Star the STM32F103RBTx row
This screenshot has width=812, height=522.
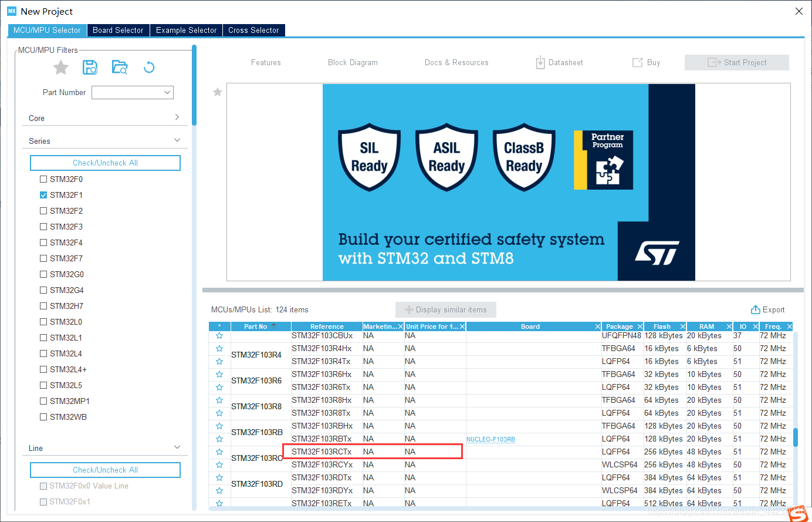[219, 439]
